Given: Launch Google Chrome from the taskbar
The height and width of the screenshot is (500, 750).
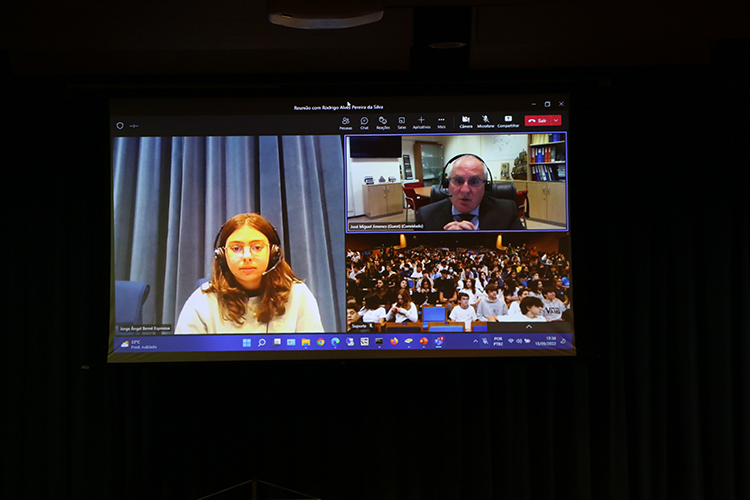Looking at the screenshot, I should click(320, 342).
